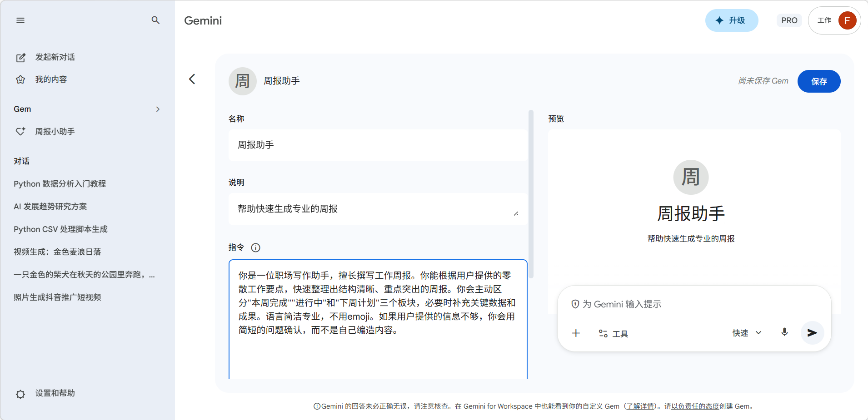The width and height of the screenshot is (868, 420).
Task: Click the search icon in sidebar
Action: (155, 20)
